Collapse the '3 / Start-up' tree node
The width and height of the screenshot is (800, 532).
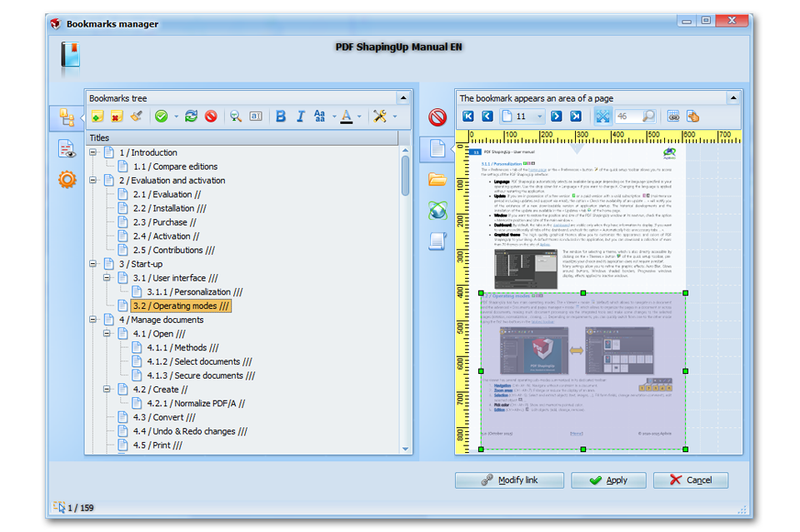92,263
